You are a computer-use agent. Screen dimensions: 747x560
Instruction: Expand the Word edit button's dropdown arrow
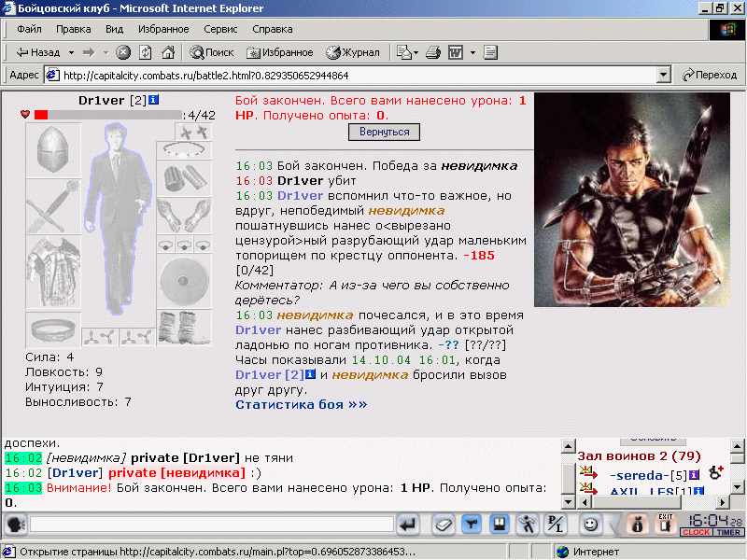click(472, 52)
